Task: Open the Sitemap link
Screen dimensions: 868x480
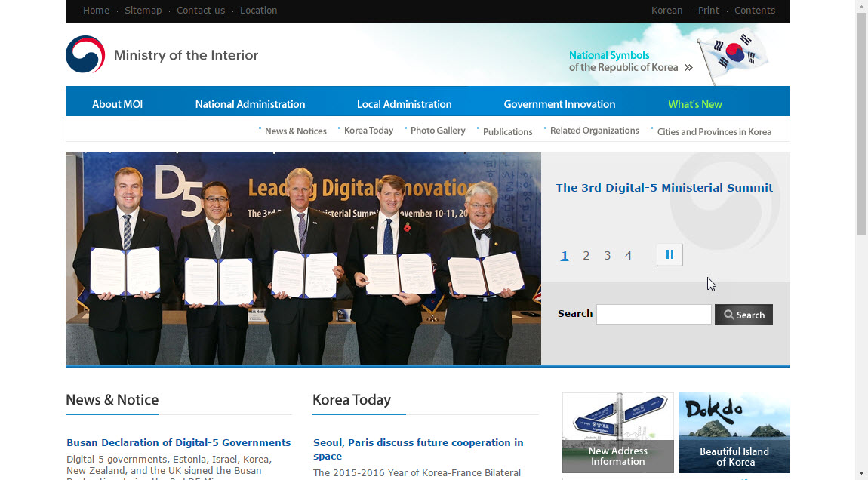Action: pyautogui.click(x=143, y=11)
